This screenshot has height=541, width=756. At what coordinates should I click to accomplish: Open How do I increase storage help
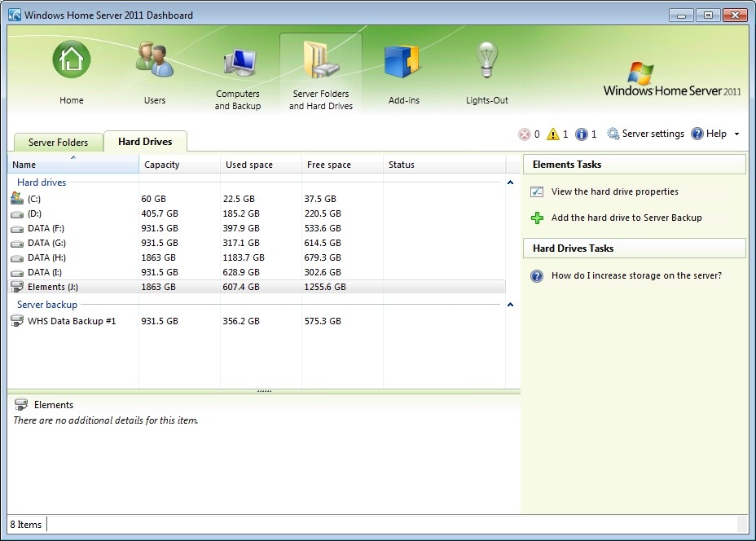635,276
